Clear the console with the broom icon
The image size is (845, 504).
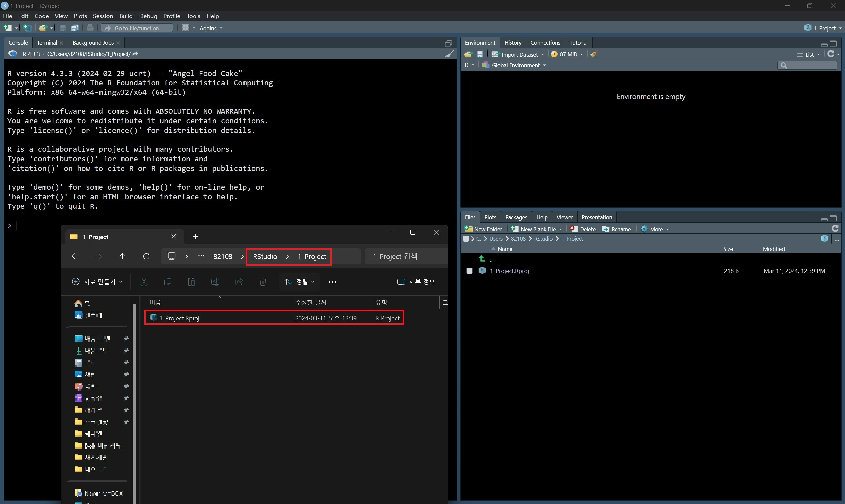point(449,54)
